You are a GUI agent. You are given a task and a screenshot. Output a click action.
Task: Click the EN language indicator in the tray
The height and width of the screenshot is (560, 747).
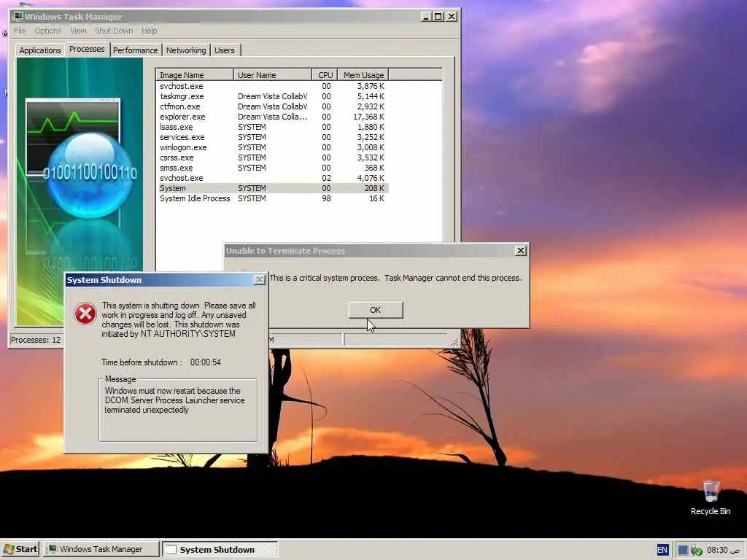point(662,550)
